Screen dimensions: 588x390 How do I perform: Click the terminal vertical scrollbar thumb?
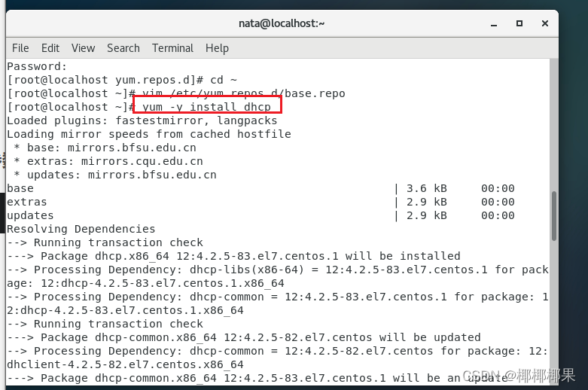tap(554, 216)
